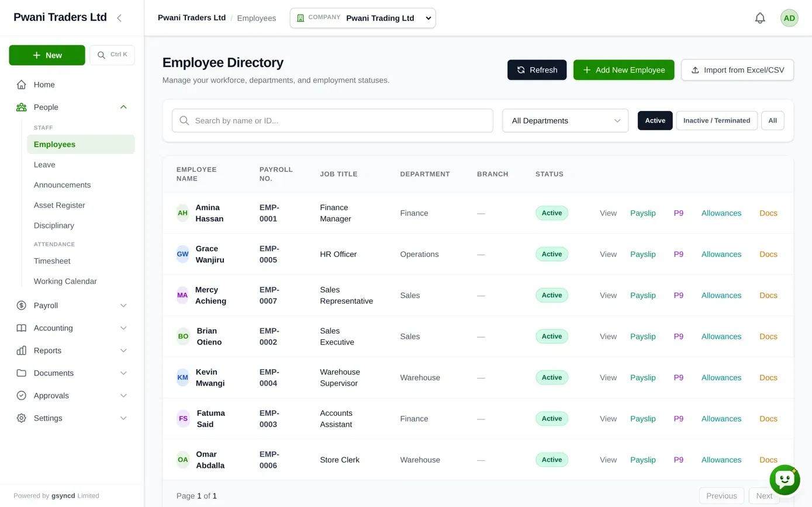Open Allowances for Brian Otieno
This screenshot has height=507, width=812.
[721, 336]
